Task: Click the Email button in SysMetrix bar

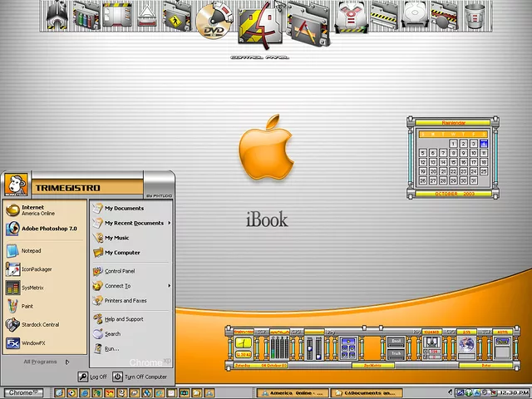Action: 396,342
